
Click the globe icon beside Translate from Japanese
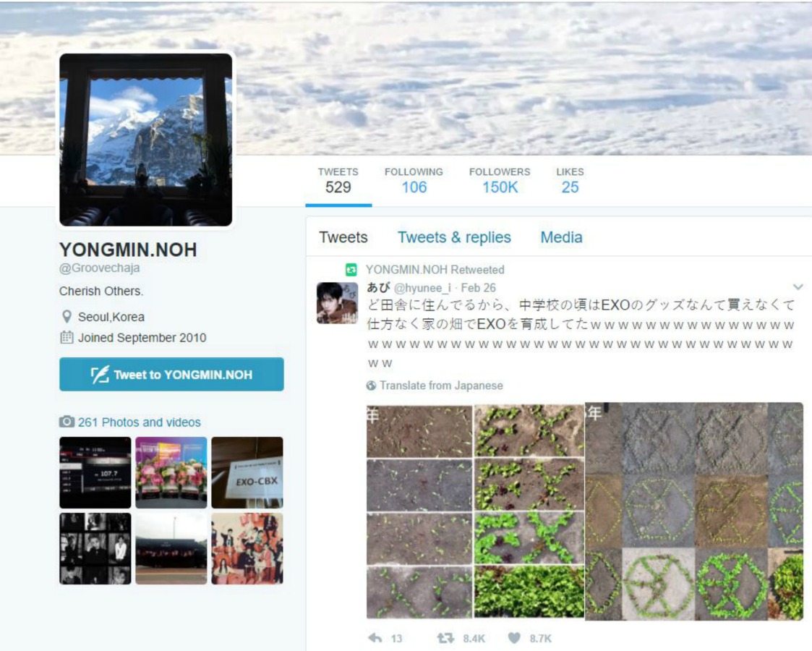(x=371, y=386)
